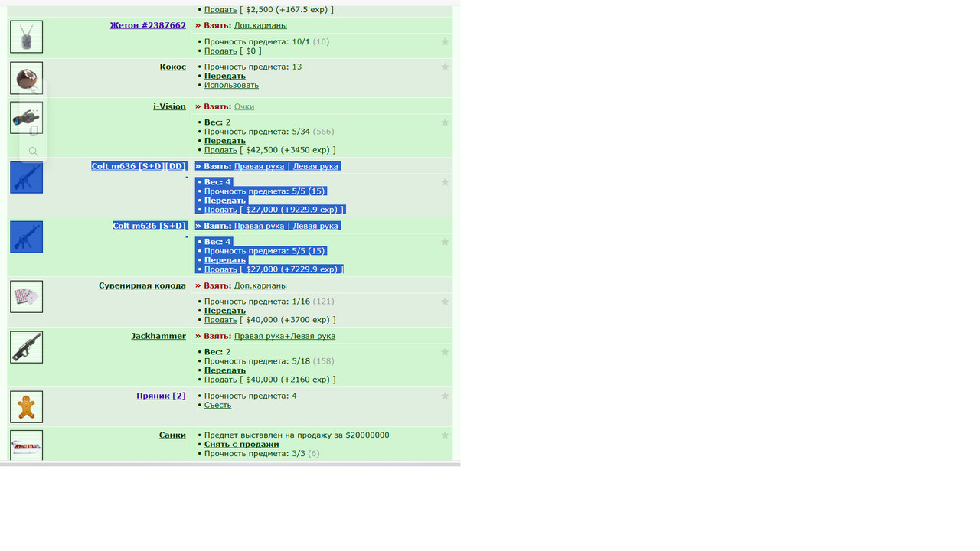
Task: Open the Colt m636 [S+D][DD] rifle image
Action: pyautogui.click(x=26, y=177)
